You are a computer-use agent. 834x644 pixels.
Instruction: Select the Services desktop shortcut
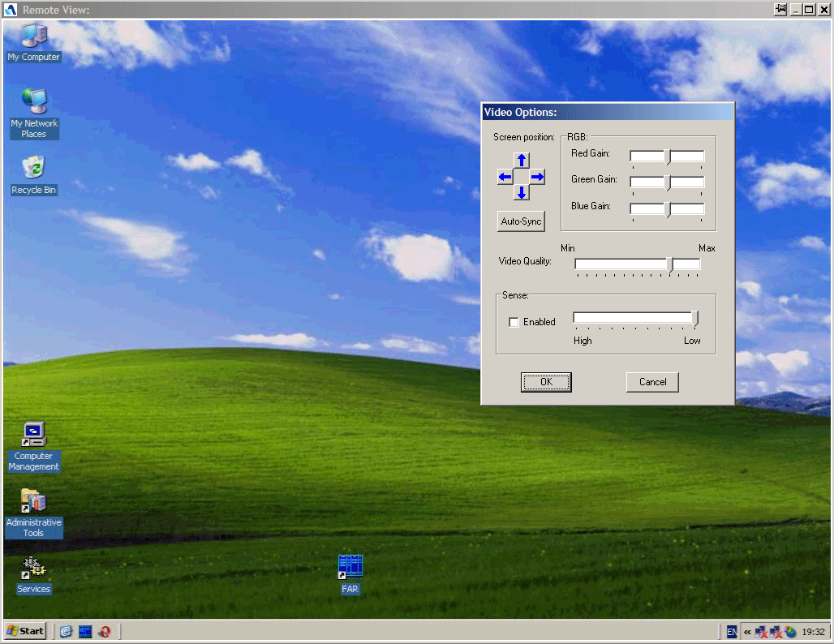33,575
